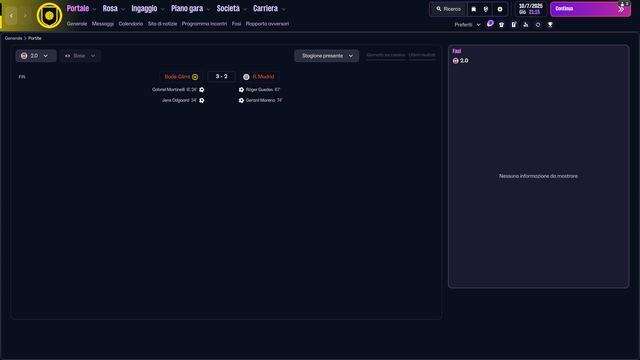Click scorer Jens Odgaard
This screenshot has width=640, height=360.
pyautogui.click(x=176, y=100)
